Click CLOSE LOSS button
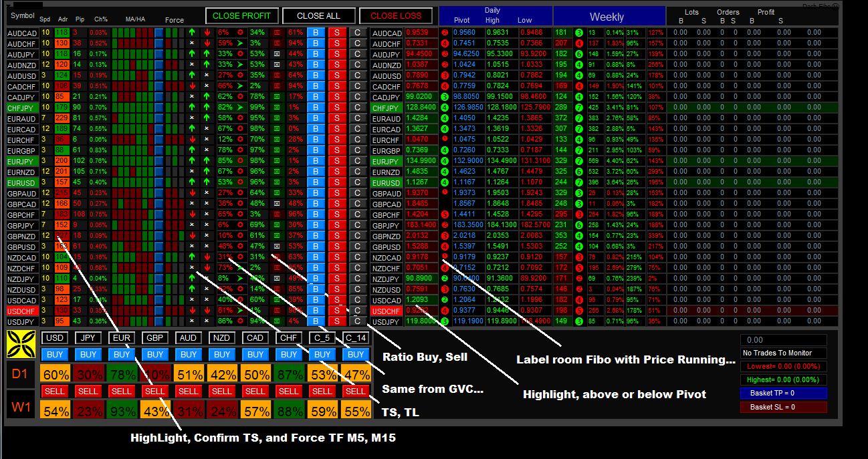The height and width of the screenshot is (459, 868). point(395,16)
